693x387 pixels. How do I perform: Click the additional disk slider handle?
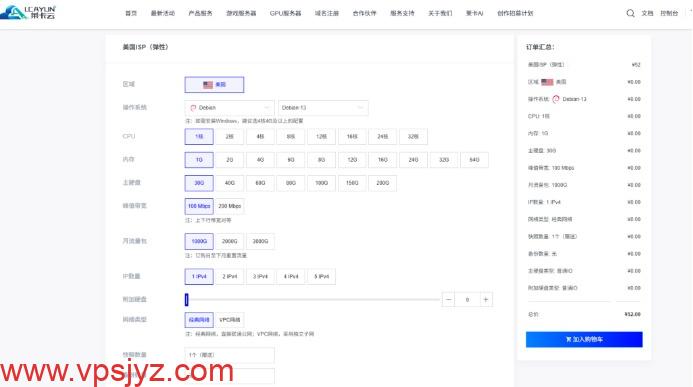[x=187, y=300]
